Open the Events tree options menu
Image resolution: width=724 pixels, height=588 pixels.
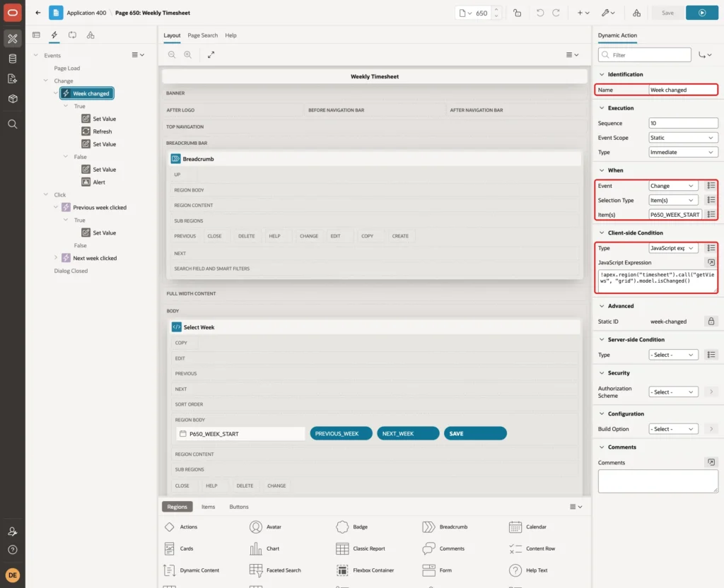[138, 55]
